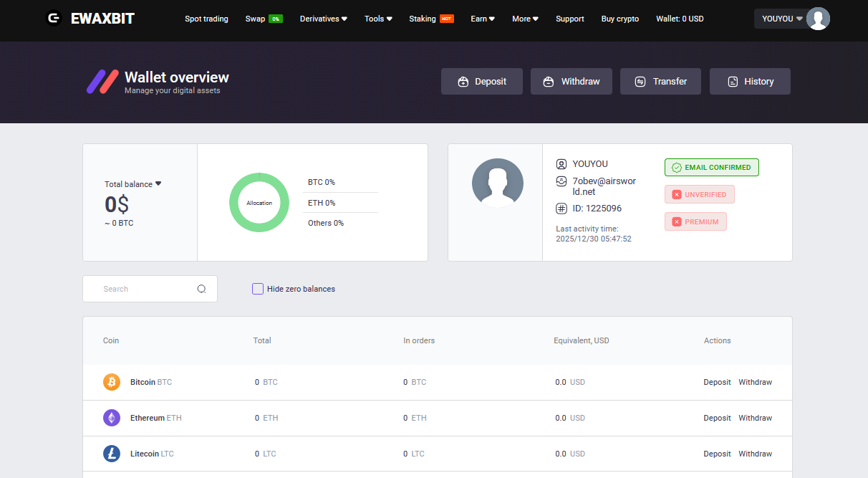This screenshot has height=478, width=868.
Task: Click Withdraw in the Ethereum row
Action: click(756, 418)
